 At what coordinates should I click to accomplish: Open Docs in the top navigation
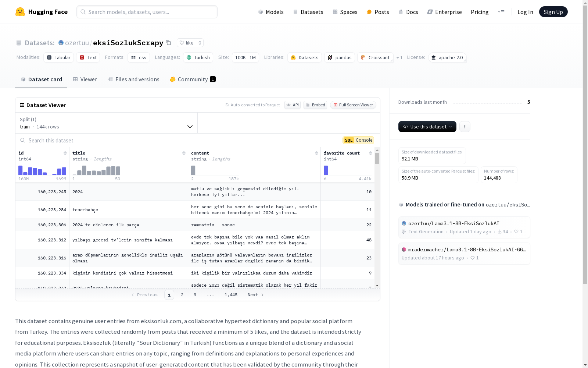pyautogui.click(x=408, y=12)
